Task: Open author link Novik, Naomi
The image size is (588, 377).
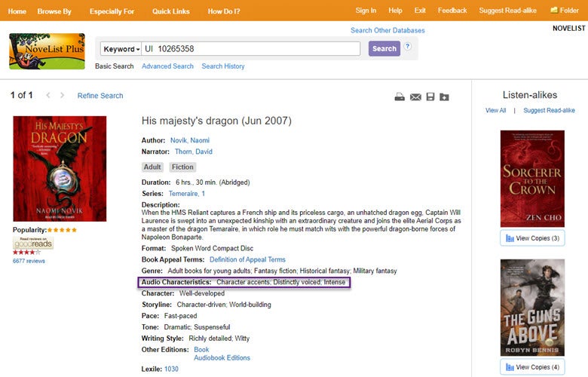Action: (x=189, y=140)
